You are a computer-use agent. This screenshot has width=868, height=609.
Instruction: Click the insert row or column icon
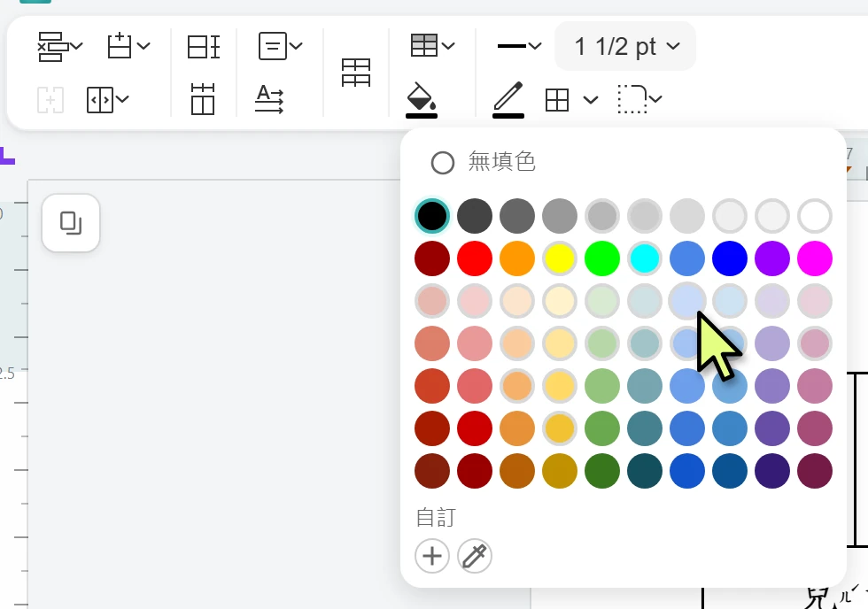click(119, 46)
